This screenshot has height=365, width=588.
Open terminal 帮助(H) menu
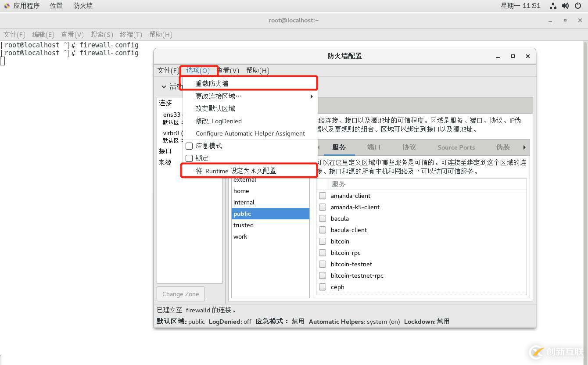(x=161, y=34)
